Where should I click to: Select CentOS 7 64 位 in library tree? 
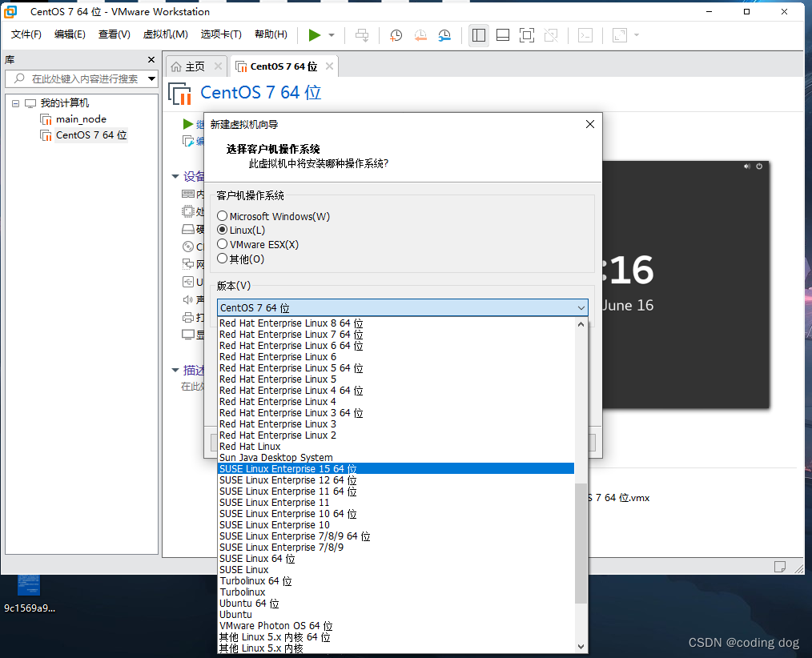click(x=91, y=135)
